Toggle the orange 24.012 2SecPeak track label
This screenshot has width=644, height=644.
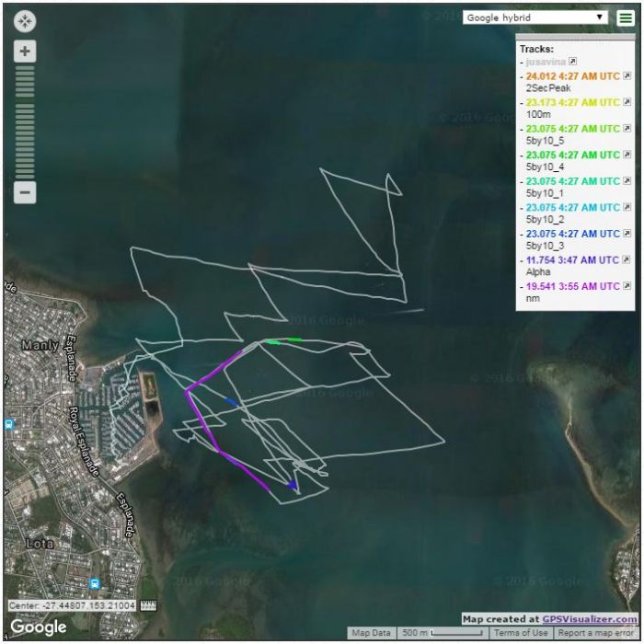571,75
